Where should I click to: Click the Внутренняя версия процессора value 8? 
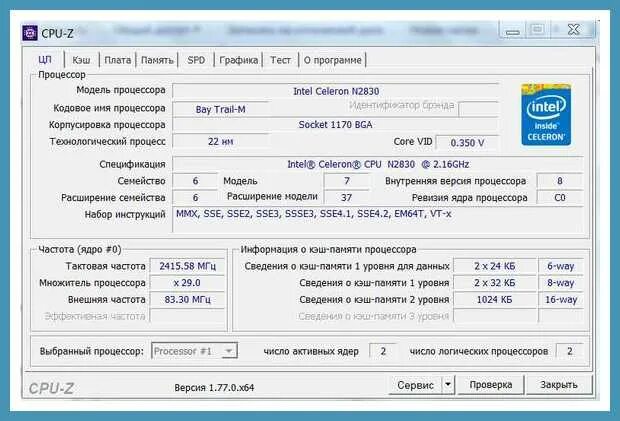[x=560, y=181]
